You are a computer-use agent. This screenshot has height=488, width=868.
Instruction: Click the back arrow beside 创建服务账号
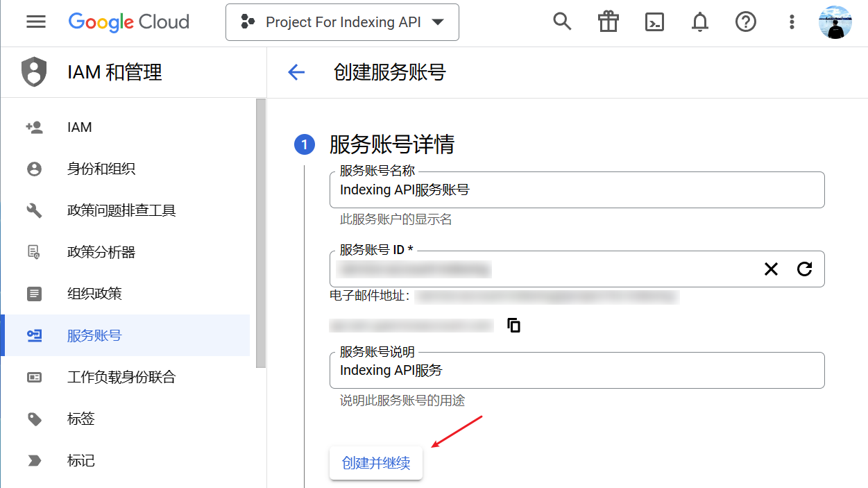coord(296,72)
